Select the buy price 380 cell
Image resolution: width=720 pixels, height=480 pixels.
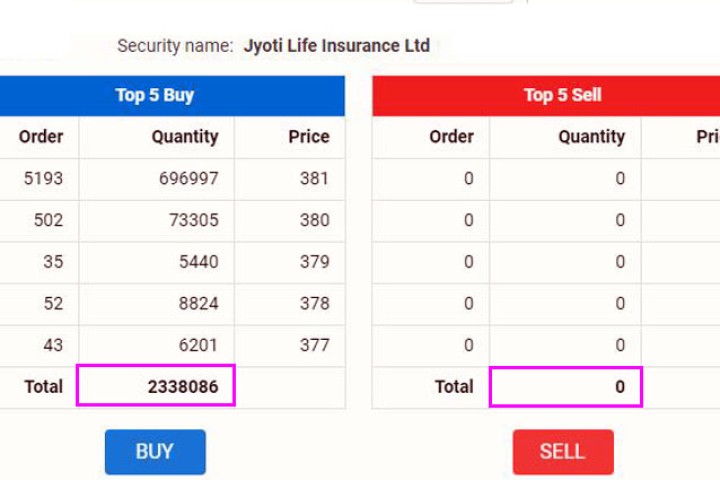click(314, 221)
